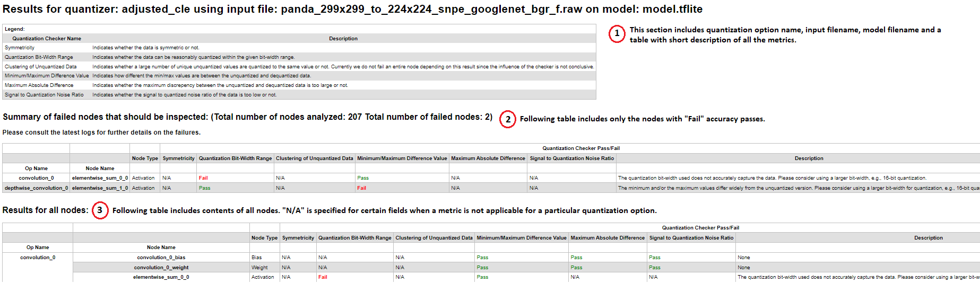Select "convolution_0" op in failed-nodes summary table

pyautogui.click(x=36, y=178)
